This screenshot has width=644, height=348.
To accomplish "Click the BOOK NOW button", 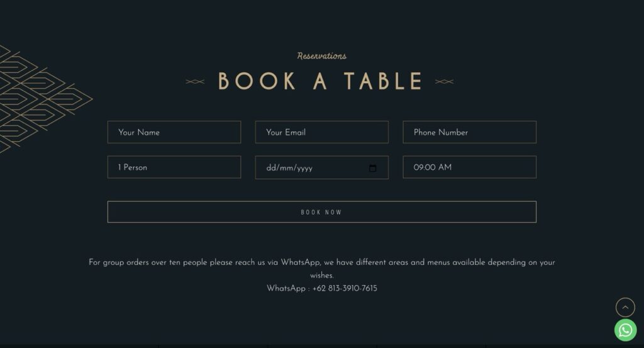I will (x=321, y=212).
